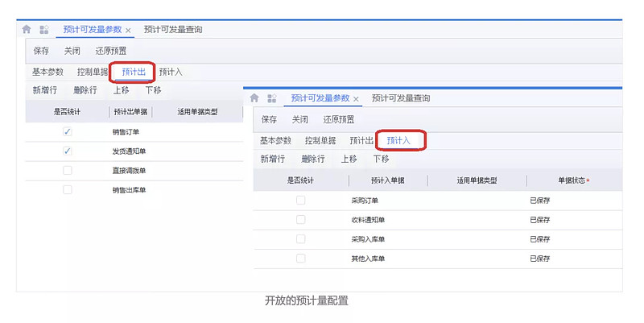Click 适用单据类型 header in back window
Viewport: 644px width, 323px height.
tap(197, 112)
